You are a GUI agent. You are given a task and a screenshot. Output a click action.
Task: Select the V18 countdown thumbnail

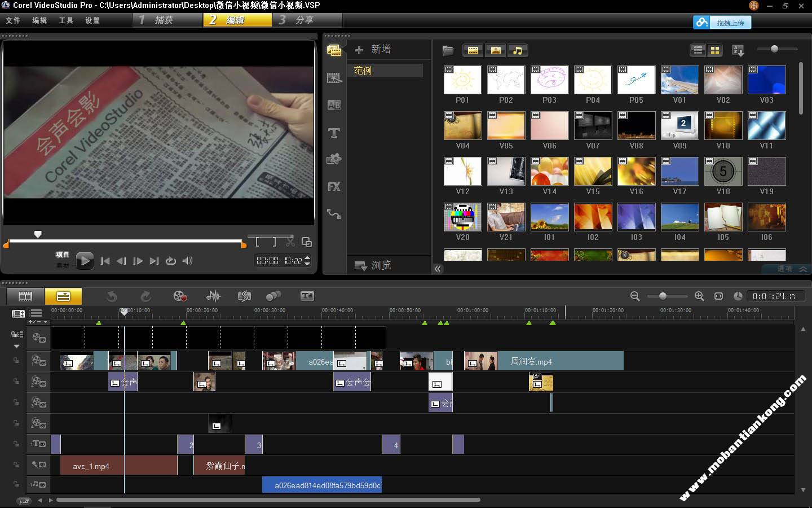[723, 172]
